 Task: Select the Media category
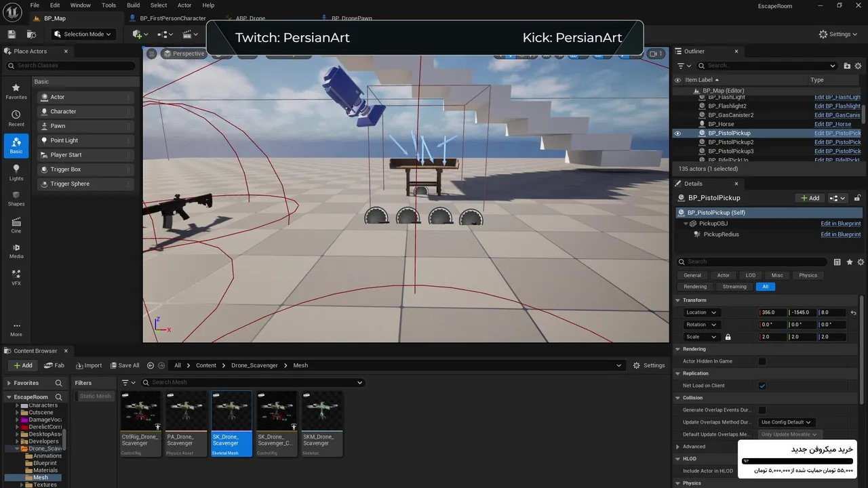click(16, 251)
